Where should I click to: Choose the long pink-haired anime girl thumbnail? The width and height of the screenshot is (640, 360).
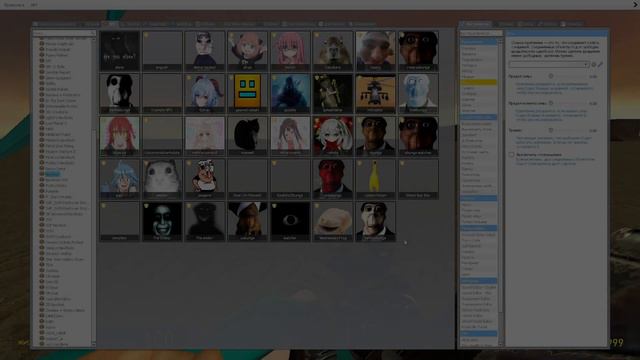coord(290,51)
